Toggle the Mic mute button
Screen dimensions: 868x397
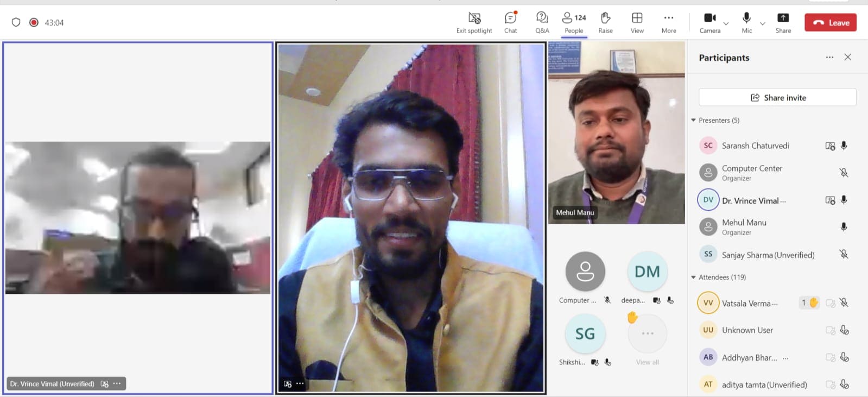click(746, 18)
